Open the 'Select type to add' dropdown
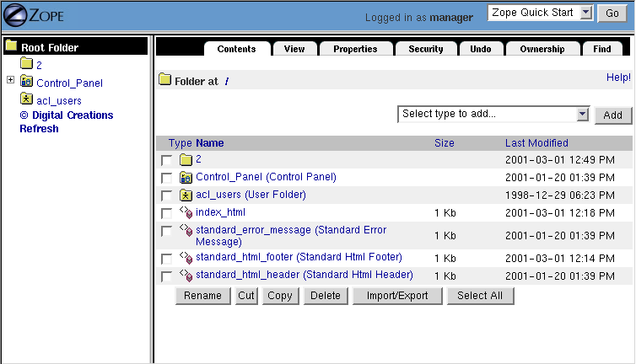Screen dimensions: 636x364 [x=493, y=115]
